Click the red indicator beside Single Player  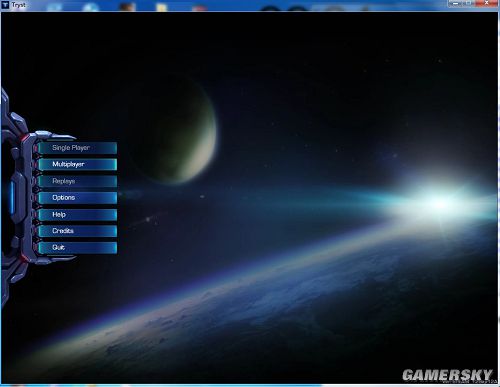[35, 148]
